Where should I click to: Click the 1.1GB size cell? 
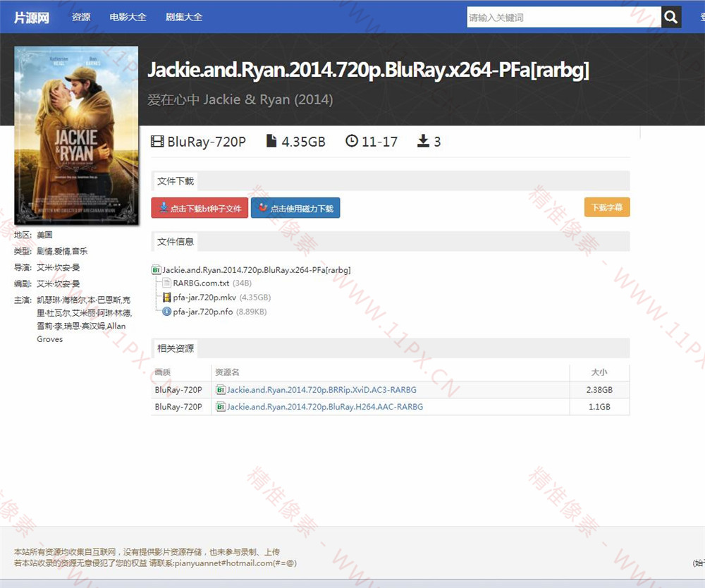point(599,407)
